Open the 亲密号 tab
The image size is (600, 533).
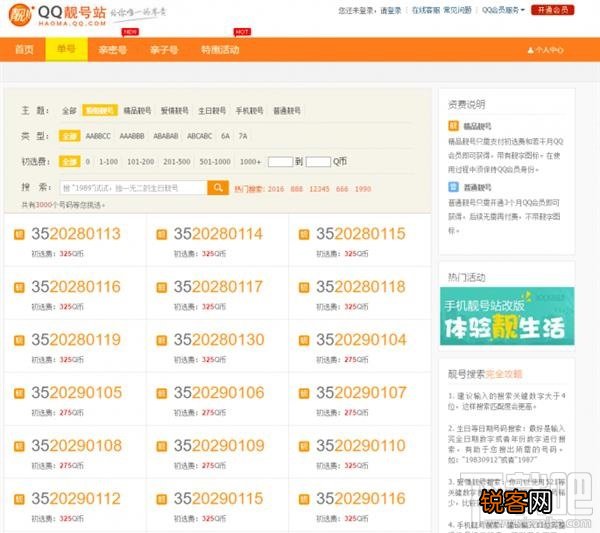pyautogui.click(x=112, y=50)
